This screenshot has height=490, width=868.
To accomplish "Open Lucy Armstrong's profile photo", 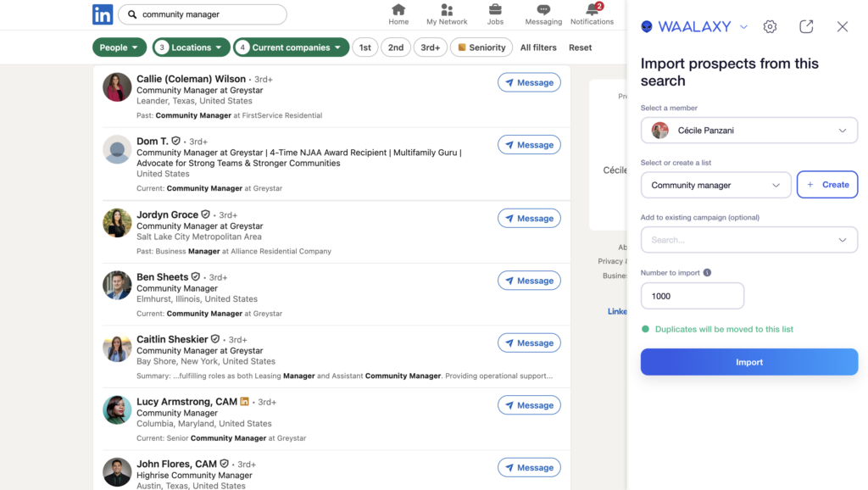I will point(117,409).
